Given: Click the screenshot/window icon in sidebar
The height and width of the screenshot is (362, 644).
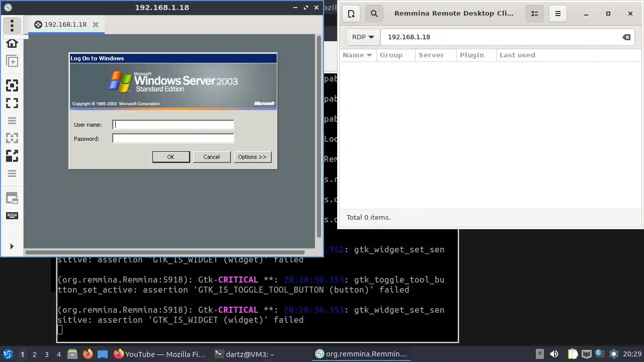Looking at the screenshot, I should (x=12, y=198).
